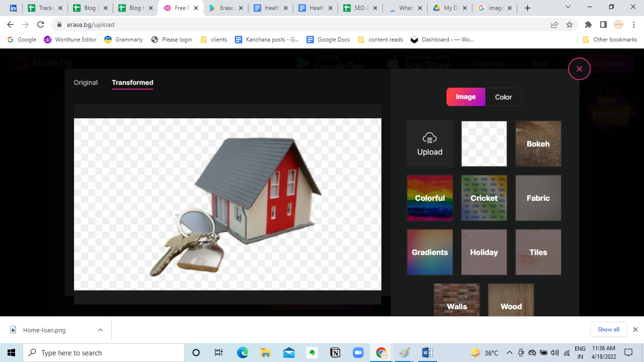Switch to the Original tab
This screenshot has height=362, width=644.
point(86,82)
